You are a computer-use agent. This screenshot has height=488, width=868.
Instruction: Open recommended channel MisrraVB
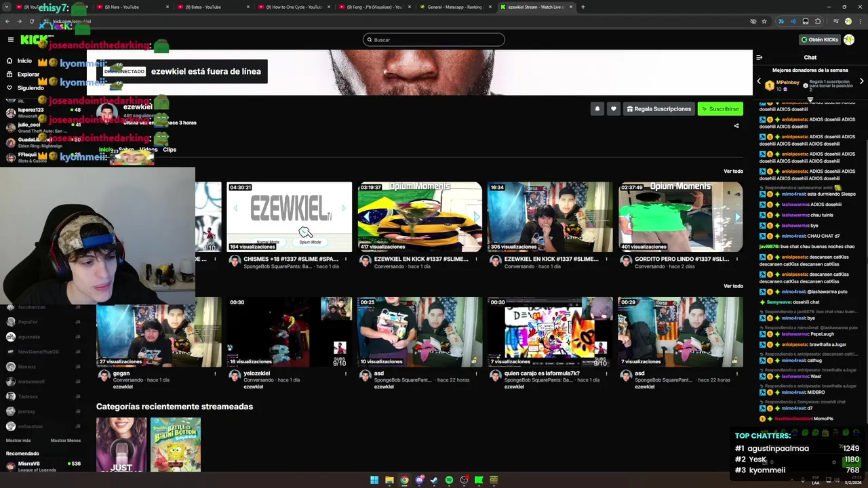[x=43, y=466]
